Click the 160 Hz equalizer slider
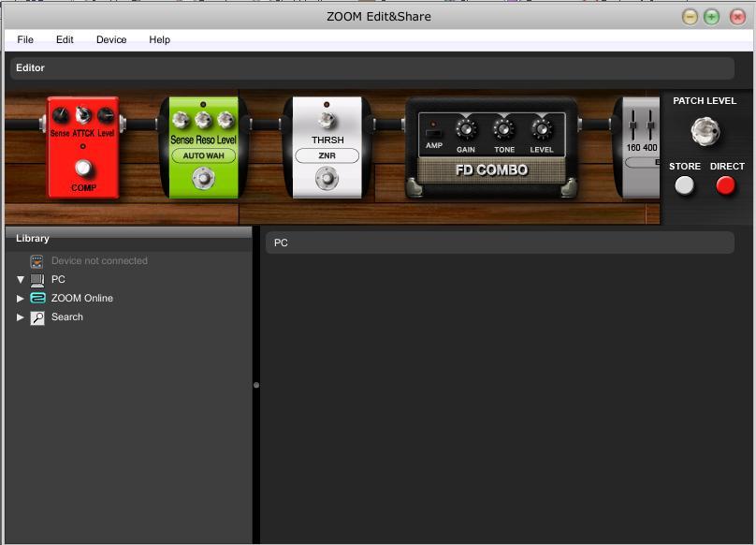The image size is (756, 545). point(633,126)
